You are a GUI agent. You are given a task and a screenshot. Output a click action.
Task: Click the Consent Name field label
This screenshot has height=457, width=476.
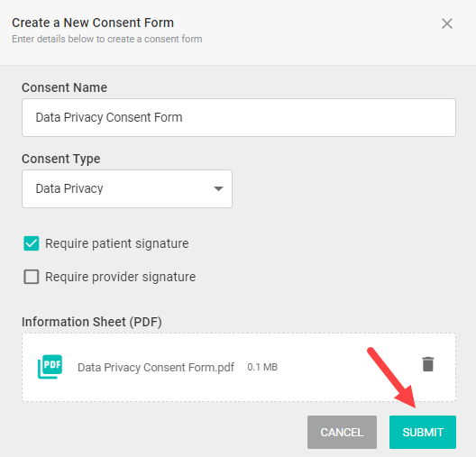pos(64,87)
